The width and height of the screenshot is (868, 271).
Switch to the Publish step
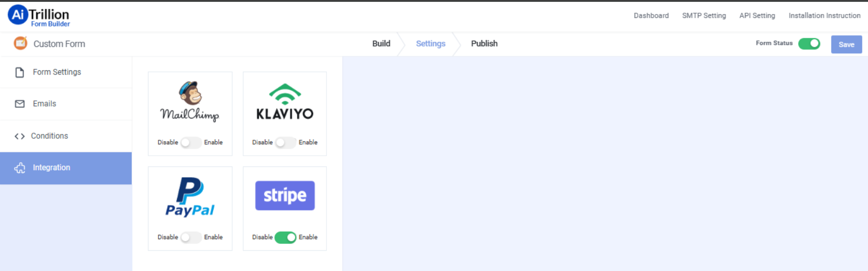point(484,44)
